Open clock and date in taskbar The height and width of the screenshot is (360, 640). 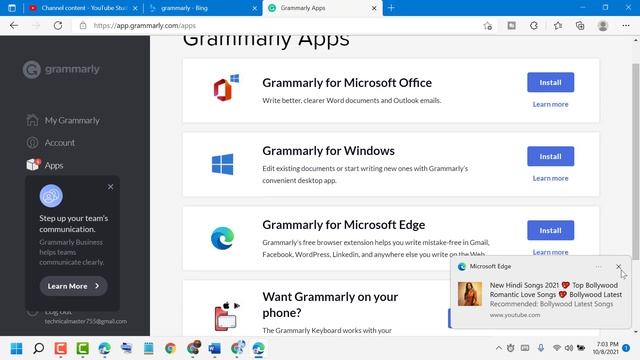[607, 348]
